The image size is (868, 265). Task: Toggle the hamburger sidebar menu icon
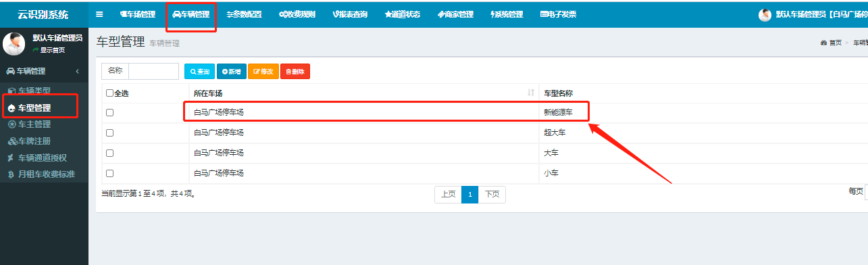[x=99, y=14]
